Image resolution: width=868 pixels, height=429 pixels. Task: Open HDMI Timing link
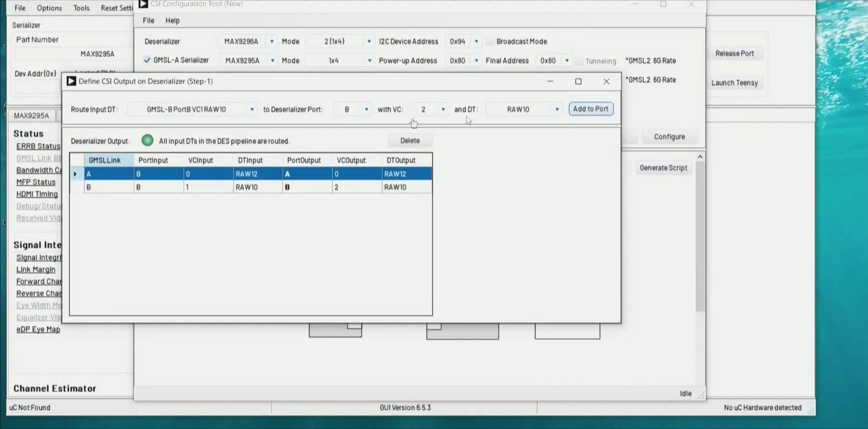point(37,194)
